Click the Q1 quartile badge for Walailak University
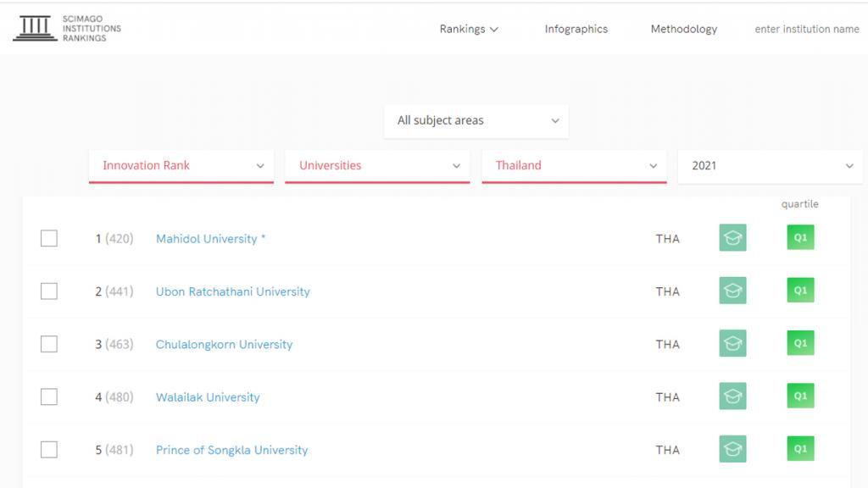Screen dimensions: 868x488 pos(800,396)
